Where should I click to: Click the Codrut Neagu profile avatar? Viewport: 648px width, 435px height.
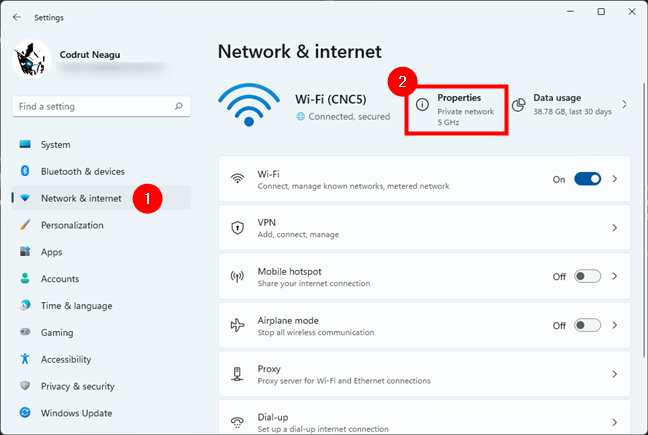pos(32,59)
